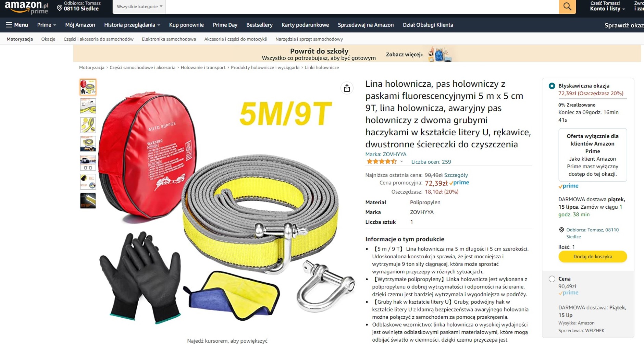Go to Amazon.pl prime logo home

(26, 7)
